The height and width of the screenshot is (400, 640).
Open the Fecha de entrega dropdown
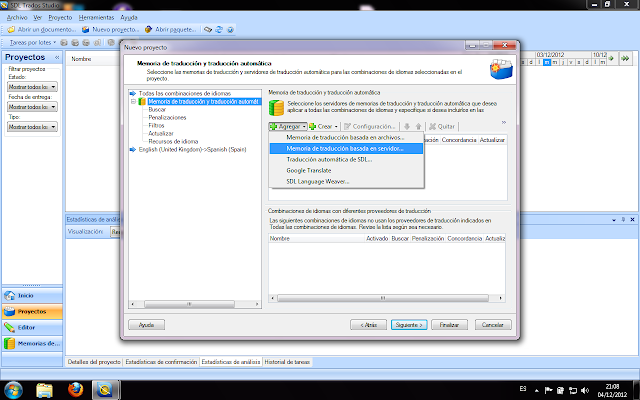[x=32, y=107]
